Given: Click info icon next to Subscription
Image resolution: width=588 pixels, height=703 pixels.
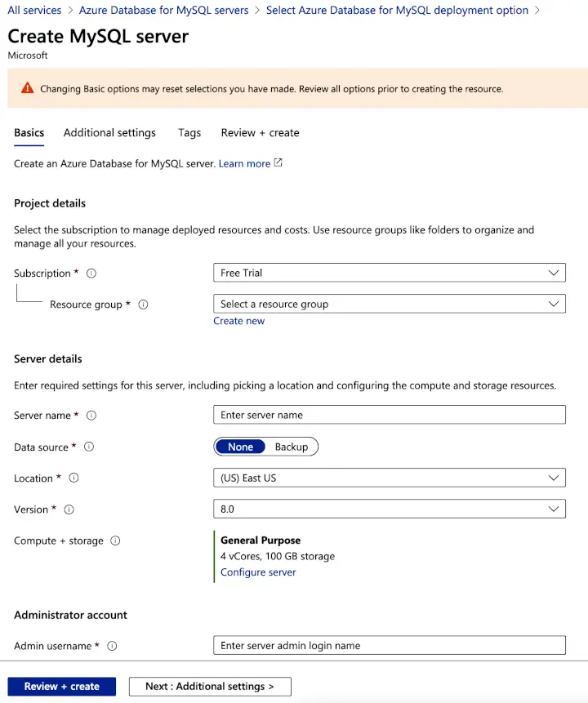Looking at the screenshot, I should coord(91,274).
